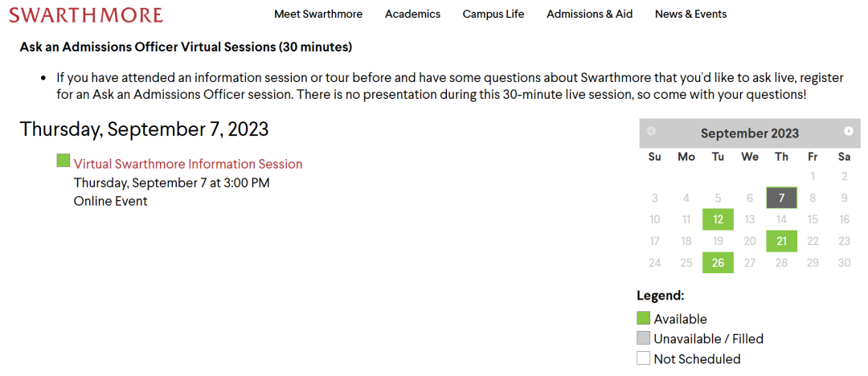
Task: Select September 21 on the calendar
Action: (x=782, y=241)
